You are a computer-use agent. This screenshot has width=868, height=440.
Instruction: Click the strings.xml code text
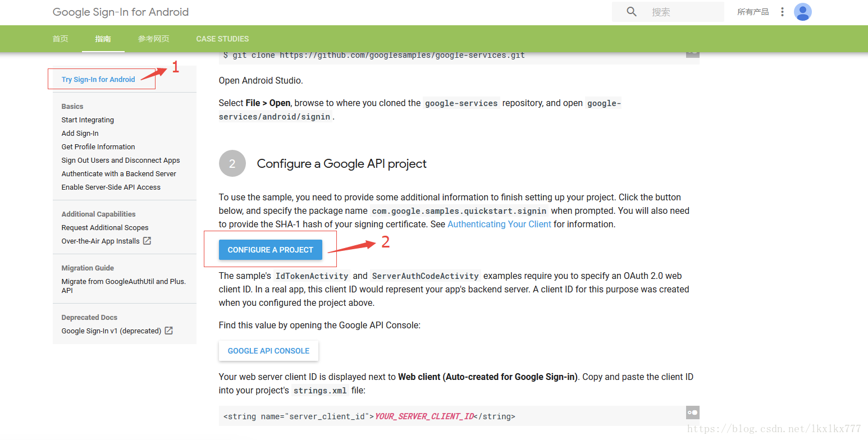click(x=320, y=391)
